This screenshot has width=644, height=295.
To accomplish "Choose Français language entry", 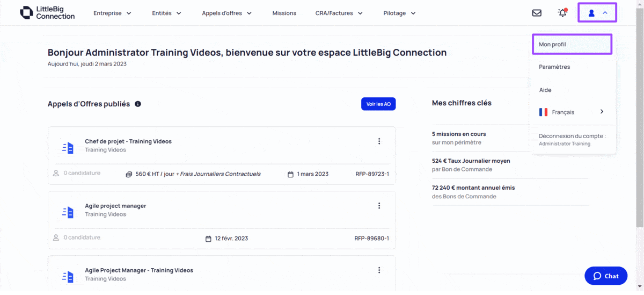I will [572, 112].
